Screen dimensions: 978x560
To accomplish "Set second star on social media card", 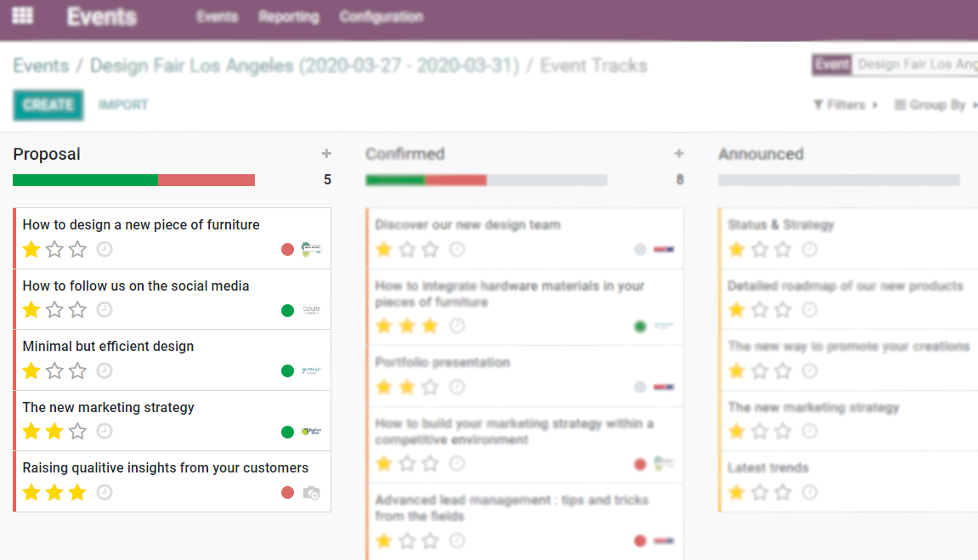I will [54, 310].
